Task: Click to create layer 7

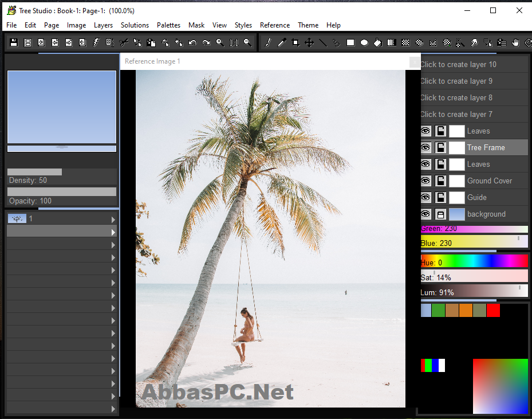Action: pos(474,115)
